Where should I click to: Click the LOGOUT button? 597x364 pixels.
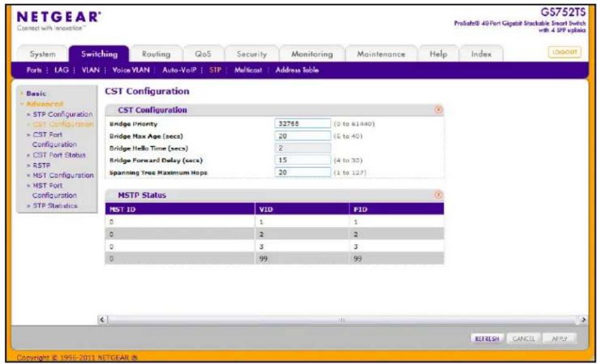[x=565, y=52]
